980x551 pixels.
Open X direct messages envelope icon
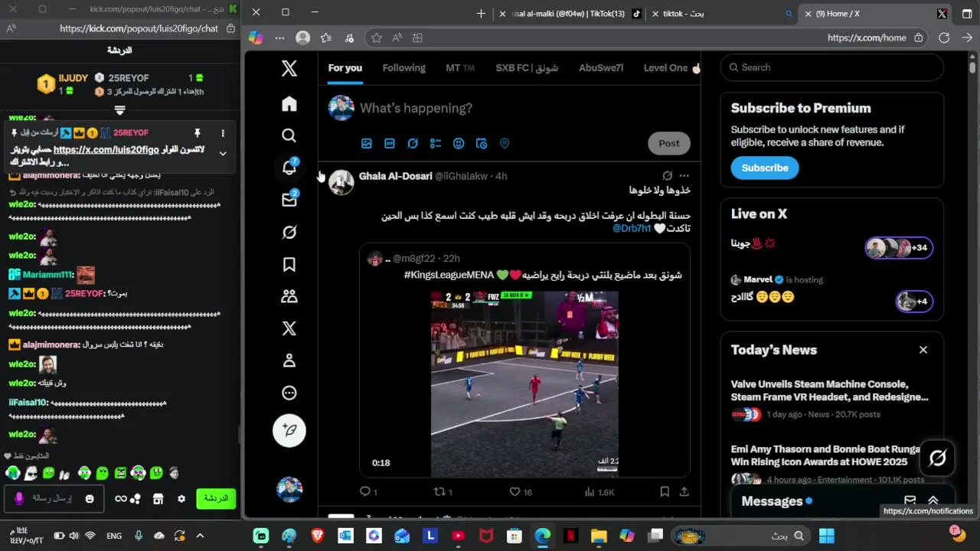click(x=289, y=200)
